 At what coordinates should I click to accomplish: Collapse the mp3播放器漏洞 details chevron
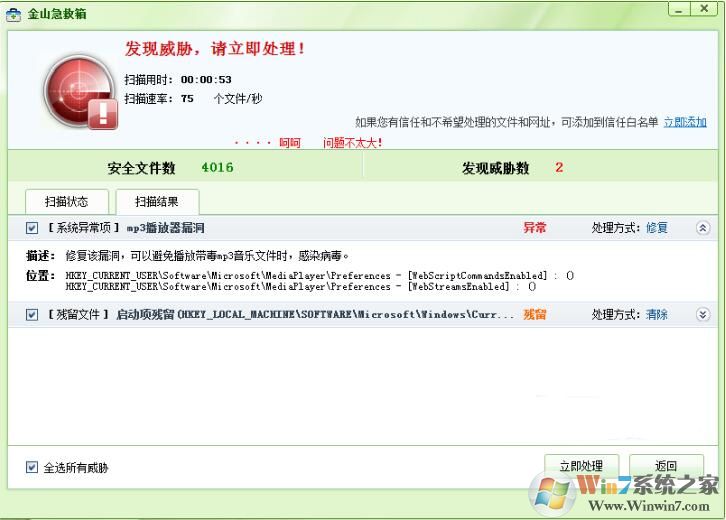(x=703, y=228)
